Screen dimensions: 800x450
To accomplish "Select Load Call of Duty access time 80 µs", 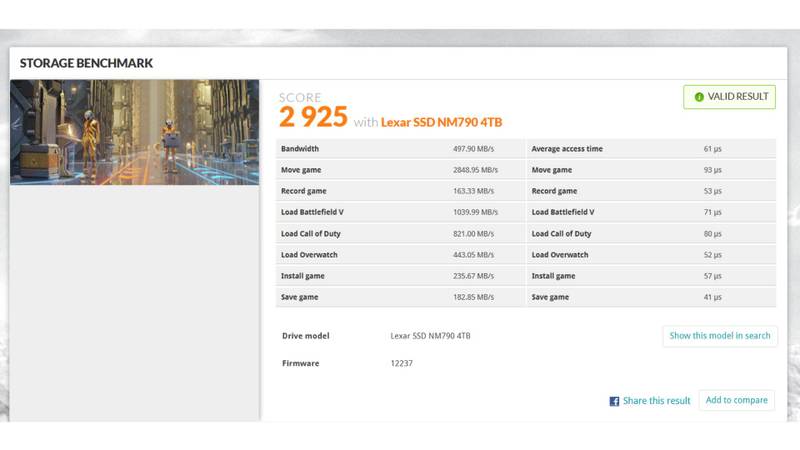I will click(x=712, y=234).
